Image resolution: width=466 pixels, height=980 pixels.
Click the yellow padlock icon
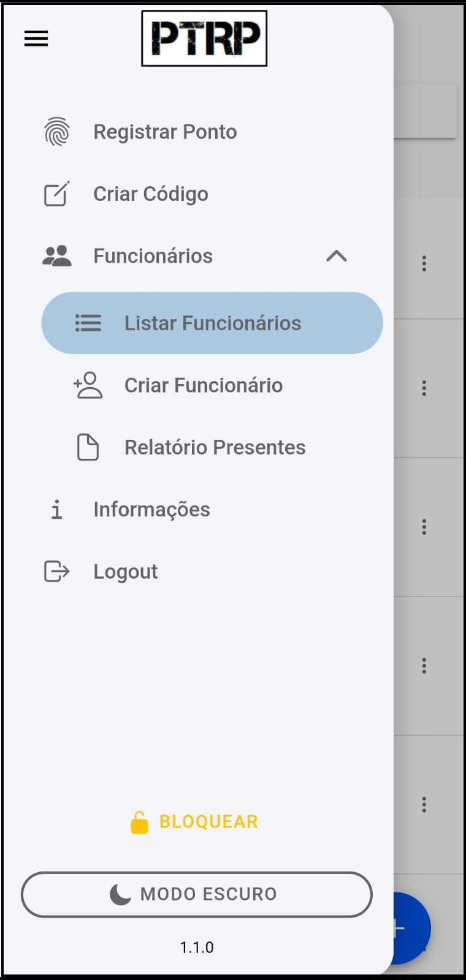[139, 822]
